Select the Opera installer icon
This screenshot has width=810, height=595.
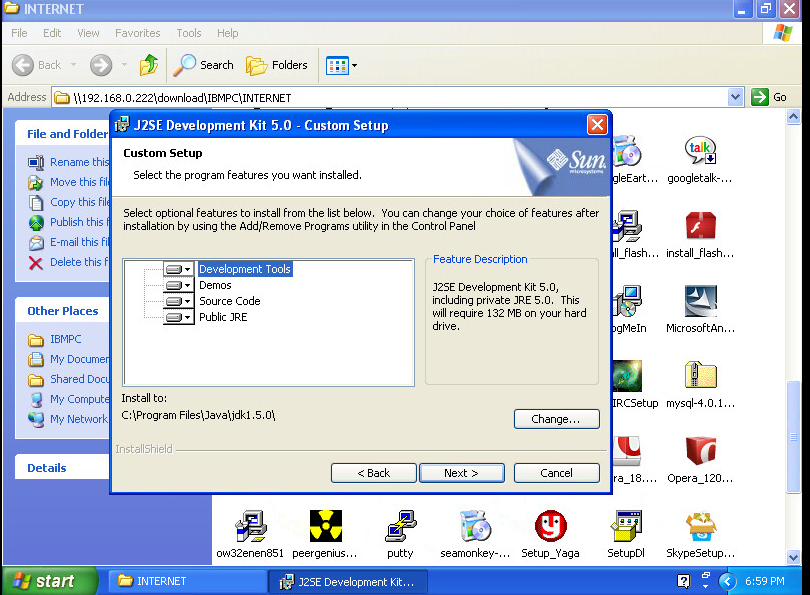pyautogui.click(x=699, y=452)
